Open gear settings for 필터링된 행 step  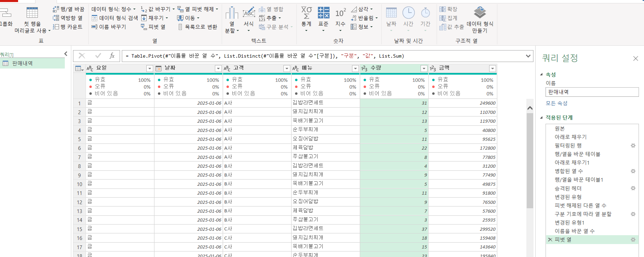(633, 146)
